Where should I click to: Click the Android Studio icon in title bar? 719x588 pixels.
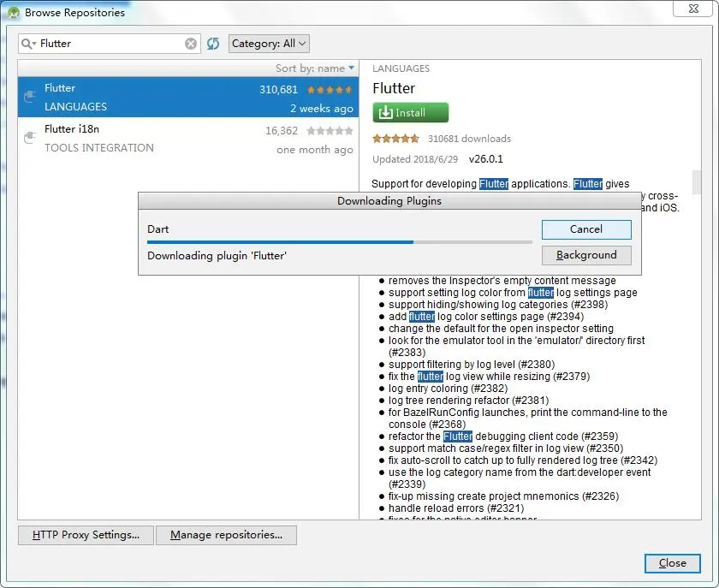click(x=14, y=12)
